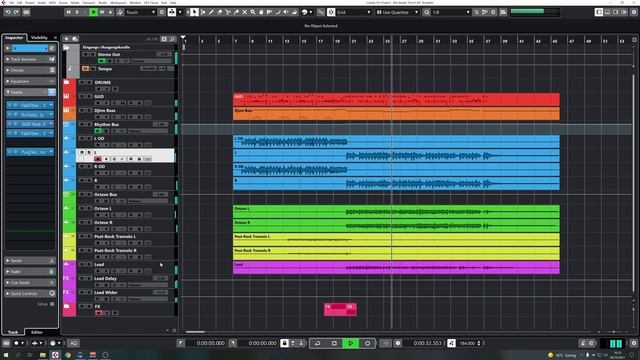The height and width of the screenshot is (360, 640).
Task: Click the horizontal zoom slider at bottom right
Action: coord(613,332)
